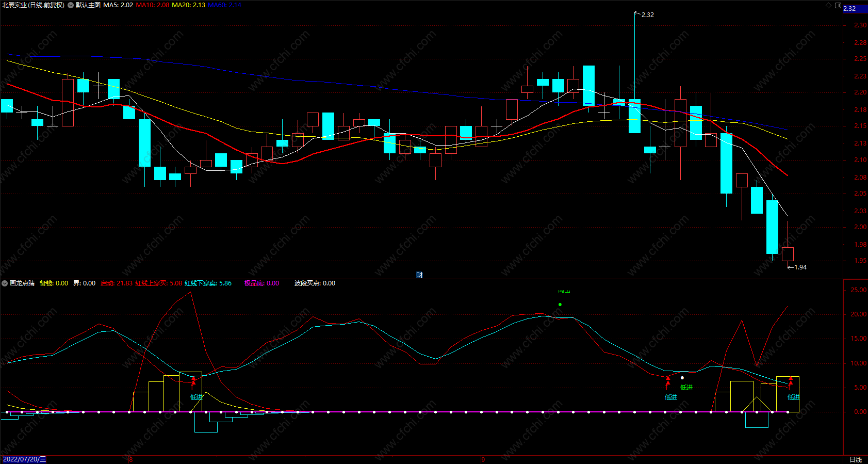Click the 极品底: 0.00 value
Viewport: 868px width, 464px height.
261,283
